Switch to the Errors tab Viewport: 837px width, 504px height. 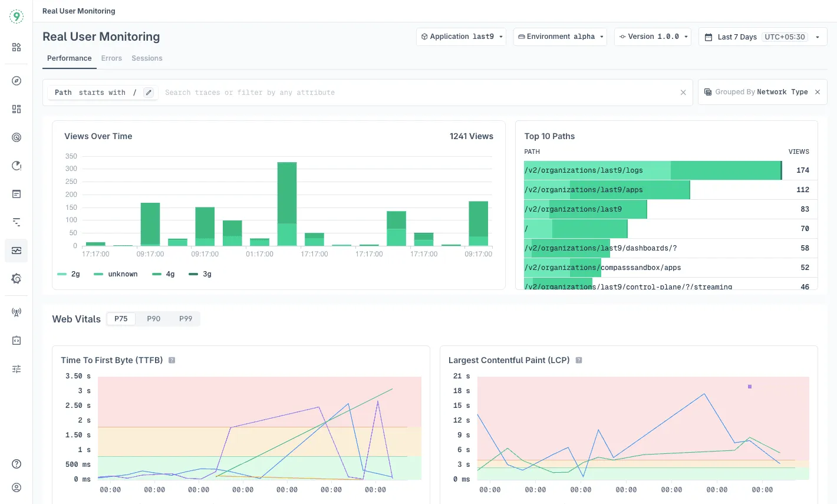click(x=111, y=58)
